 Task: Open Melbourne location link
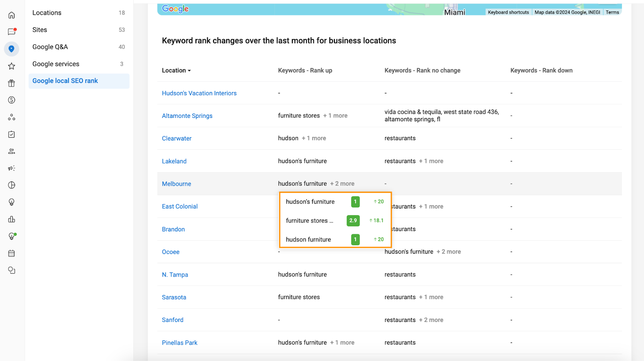click(177, 184)
